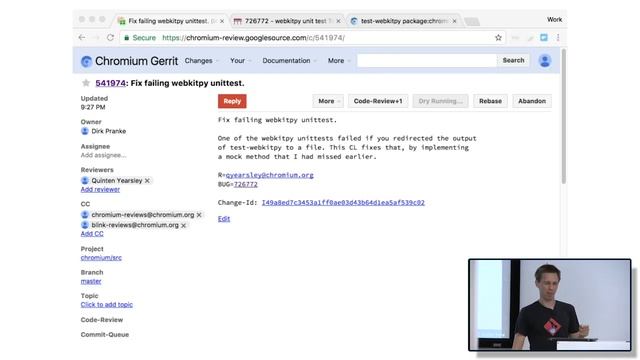
Task: Click chromium-reviews avatar icon in CC
Action: [x=85, y=215]
